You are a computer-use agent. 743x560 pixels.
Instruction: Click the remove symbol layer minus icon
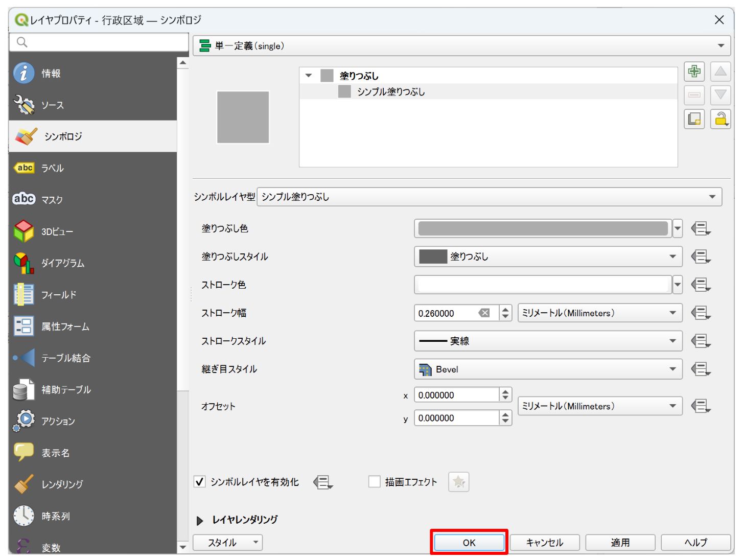(x=694, y=95)
